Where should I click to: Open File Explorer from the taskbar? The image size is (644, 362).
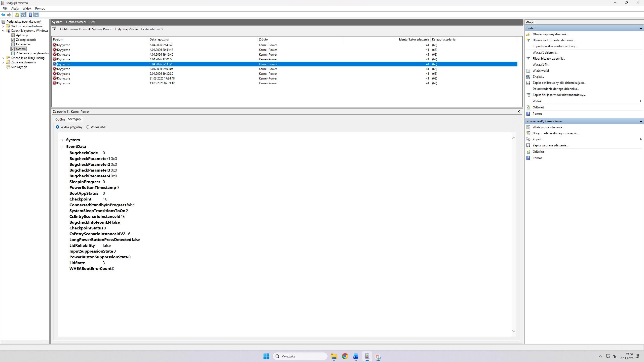(x=334, y=356)
